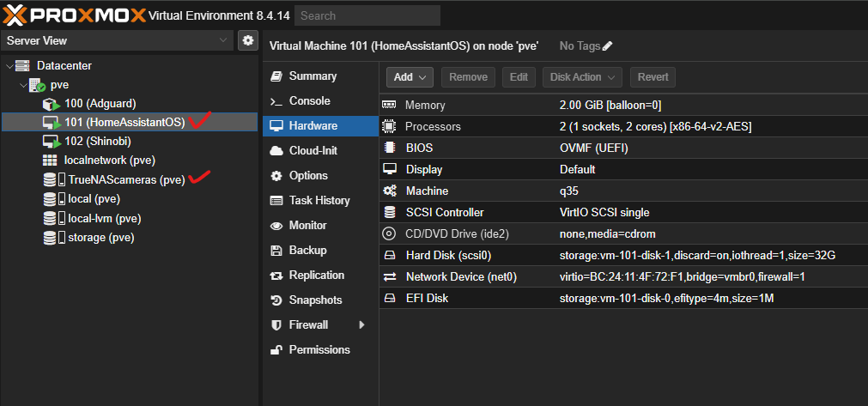This screenshot has height=406, width=868.
Task: Click the Revert button
Action: [653, 77]
